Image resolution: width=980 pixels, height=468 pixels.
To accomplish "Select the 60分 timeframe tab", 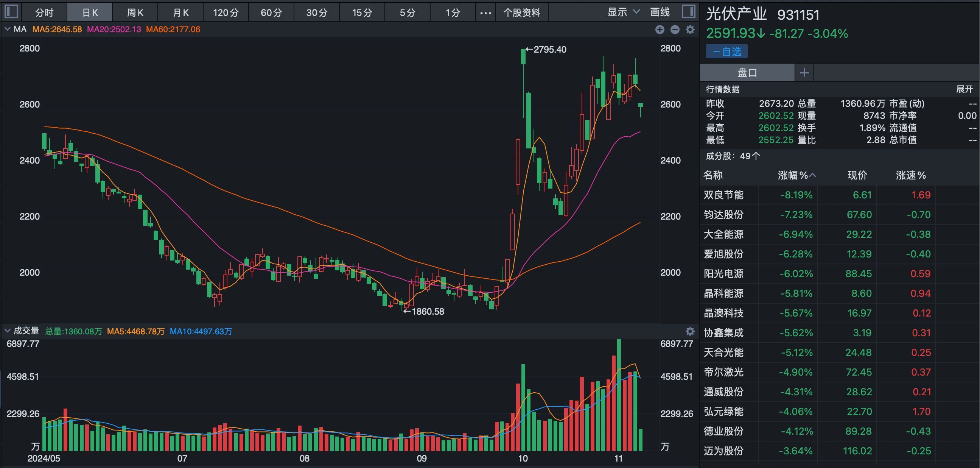I will tap(271, 12).
